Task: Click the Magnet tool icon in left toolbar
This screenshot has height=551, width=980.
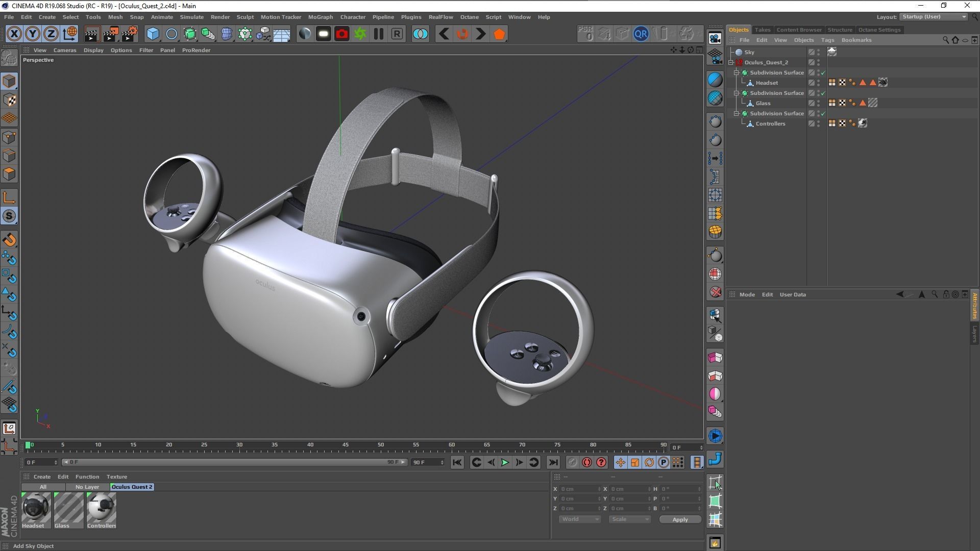Action: (x=9, y=240)
